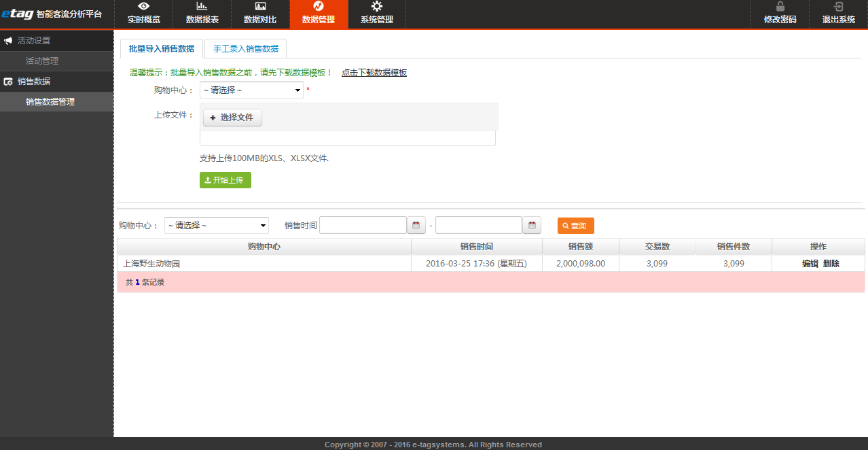868x450 pixels.
Task: Click 点击下载数据模板 link
Action: 374,73
